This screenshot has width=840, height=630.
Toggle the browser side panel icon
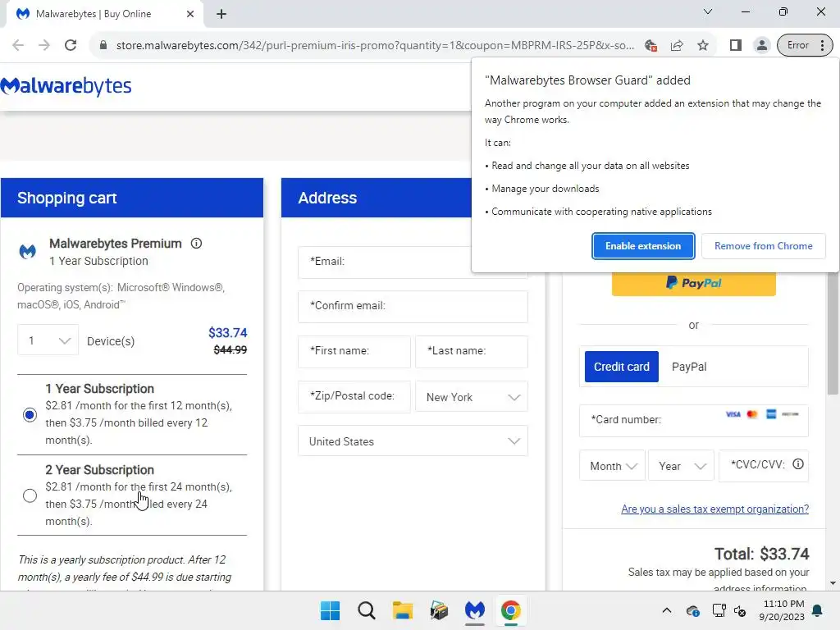(x=736, y=45)
